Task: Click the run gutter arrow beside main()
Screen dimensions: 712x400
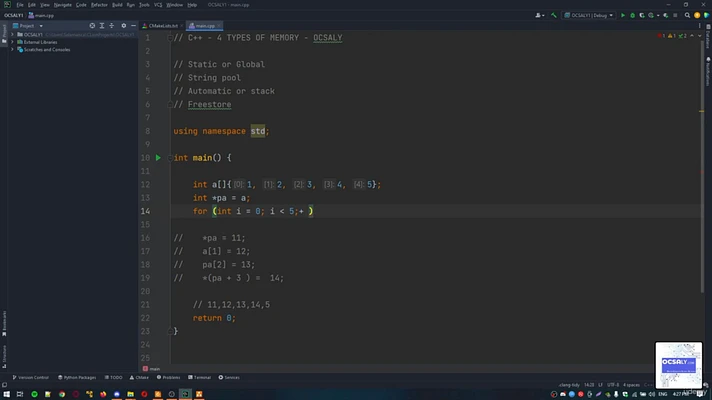Action: pos(158,158)
